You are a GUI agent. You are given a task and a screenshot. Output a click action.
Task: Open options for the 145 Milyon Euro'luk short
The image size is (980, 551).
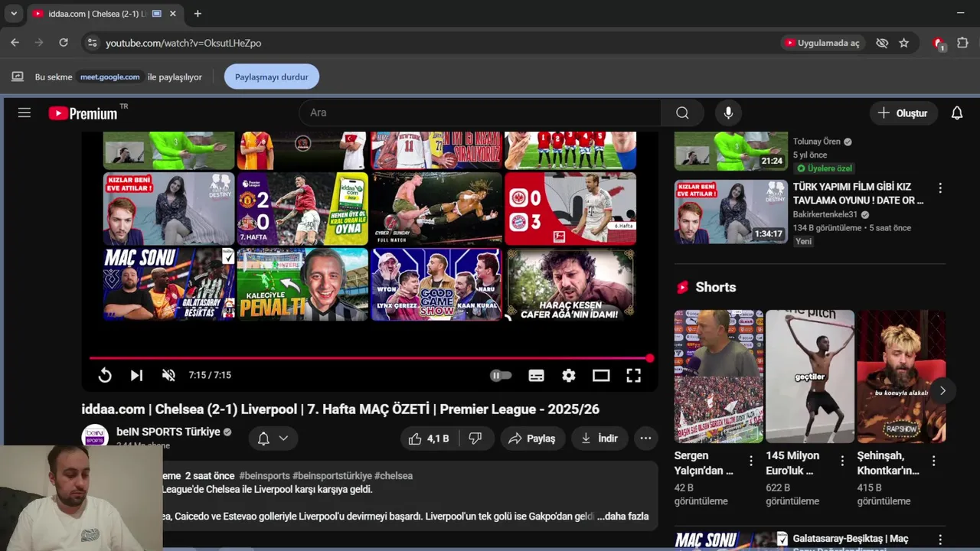coord(842,461)
